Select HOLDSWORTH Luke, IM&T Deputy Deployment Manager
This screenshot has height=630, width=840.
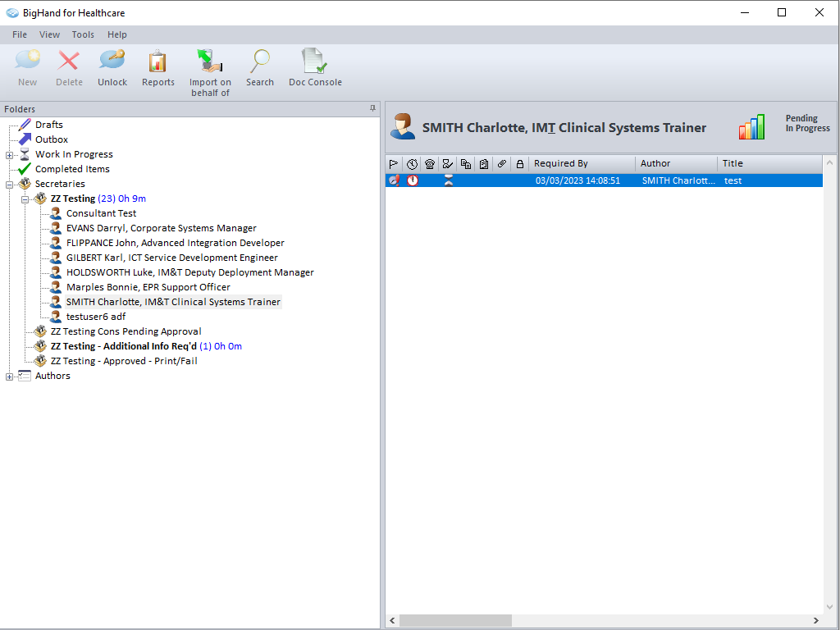190,272
